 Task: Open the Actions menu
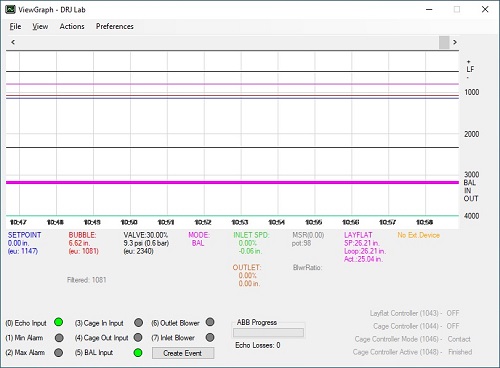(72, 26)
